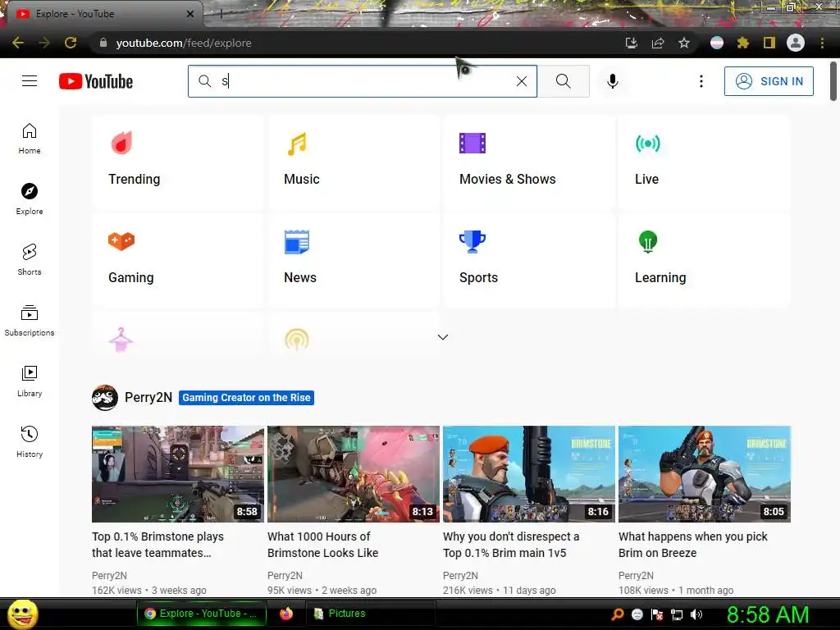This screenshot has height=630, width=840.
Task: Bookmark this page with star
Action: 684,43
